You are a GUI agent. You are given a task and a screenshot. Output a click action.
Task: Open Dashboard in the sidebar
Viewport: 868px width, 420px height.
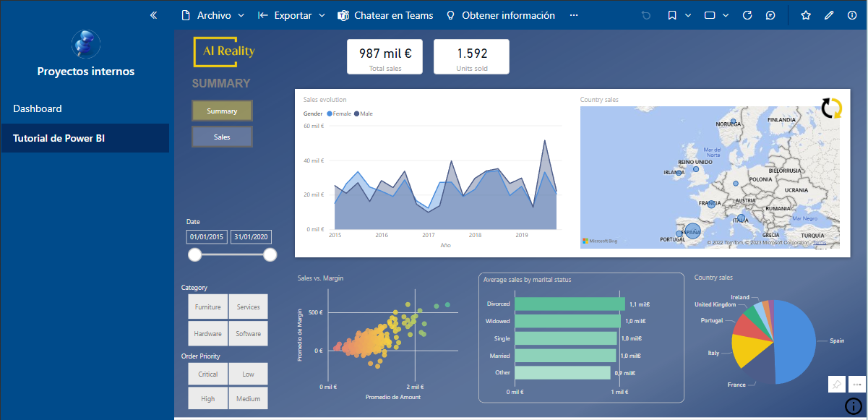(38, 109)
